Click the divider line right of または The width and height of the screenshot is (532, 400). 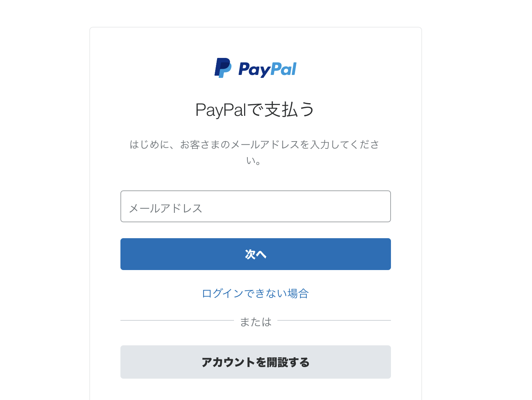point(334,320)
